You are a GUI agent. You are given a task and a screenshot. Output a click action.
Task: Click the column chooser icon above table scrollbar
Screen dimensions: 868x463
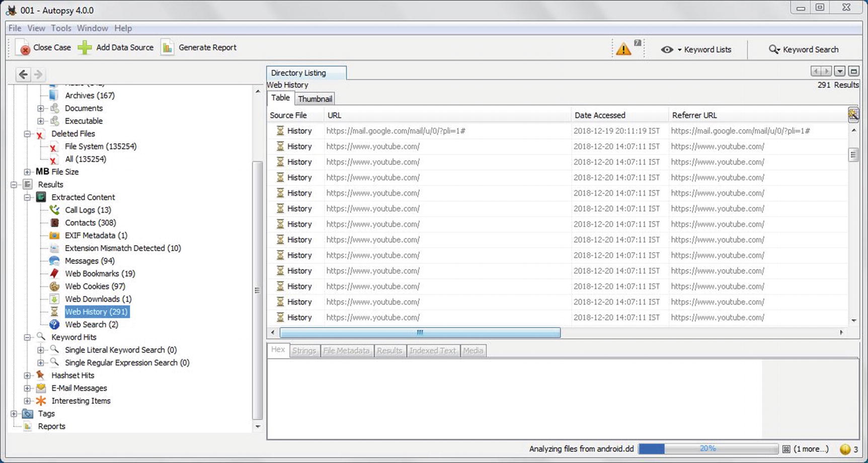tap(853, 115)
